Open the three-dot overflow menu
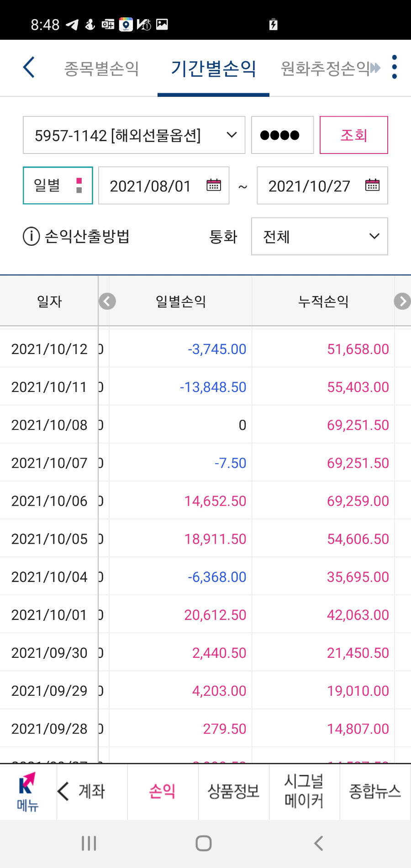The image size is (411, 868). (395, 67)
